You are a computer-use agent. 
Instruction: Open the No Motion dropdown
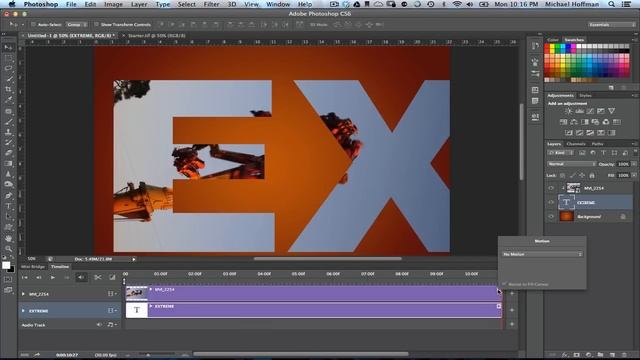tap(542, 254)
